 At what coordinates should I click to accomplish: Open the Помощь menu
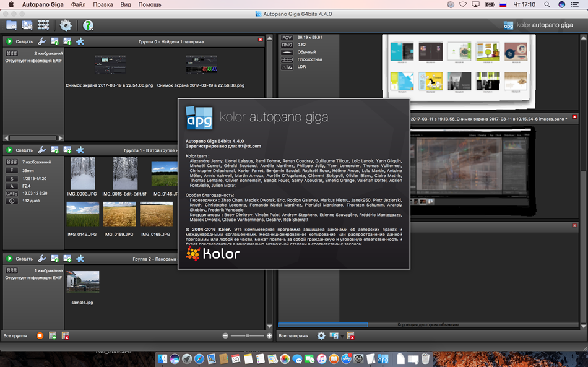tap(149, 4)
